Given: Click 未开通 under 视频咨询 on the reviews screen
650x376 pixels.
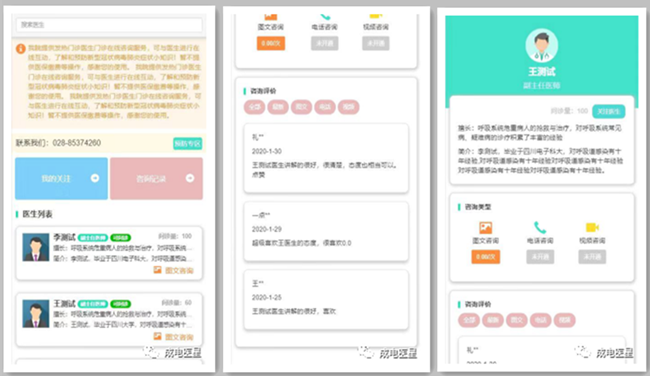Looking at the screenshot, I should tap(376, 43).
